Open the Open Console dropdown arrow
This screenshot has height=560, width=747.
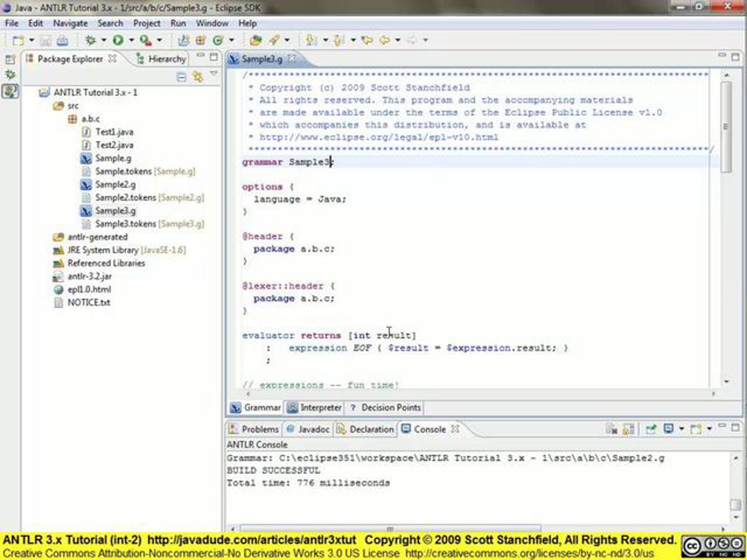pyautogui.click(x=709, y=429)
